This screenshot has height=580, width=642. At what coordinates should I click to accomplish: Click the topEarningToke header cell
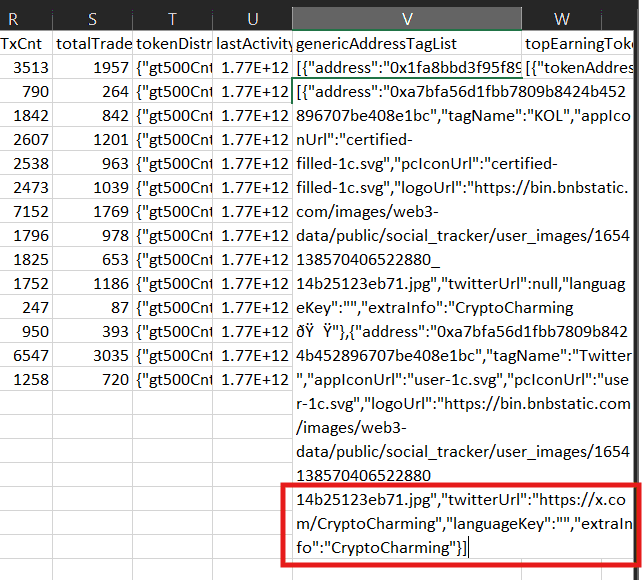(581, 43)
